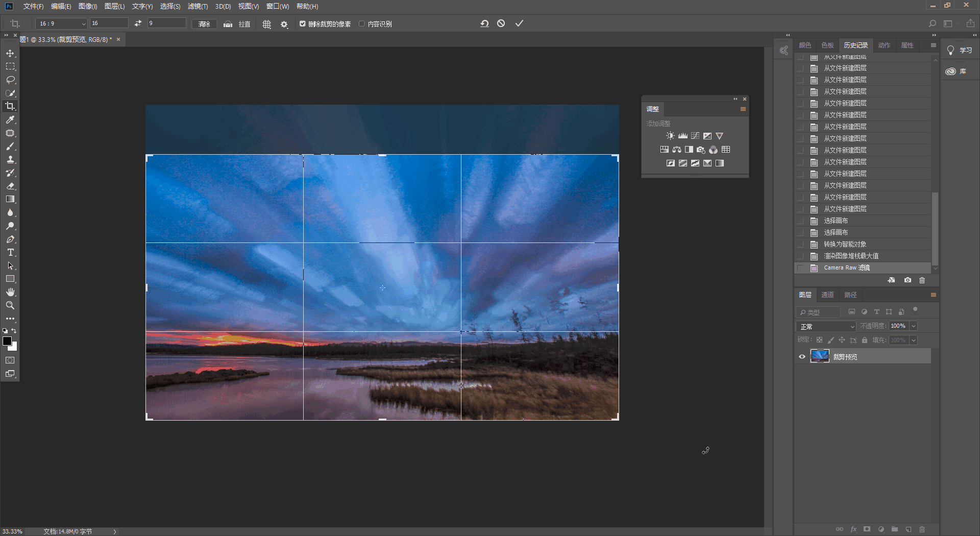The width and height of the screenshot is (980, 536).
Task: Select the Move tool
Action: (10, 53)
